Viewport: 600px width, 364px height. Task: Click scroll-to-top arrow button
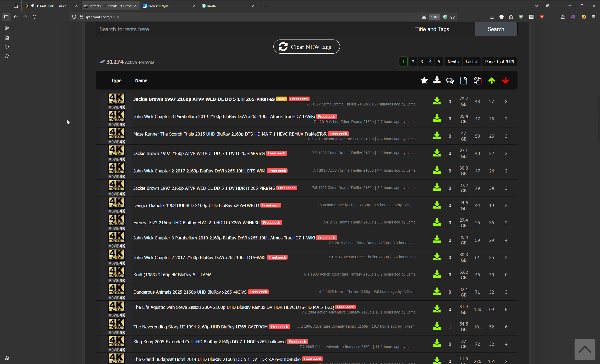585,350
